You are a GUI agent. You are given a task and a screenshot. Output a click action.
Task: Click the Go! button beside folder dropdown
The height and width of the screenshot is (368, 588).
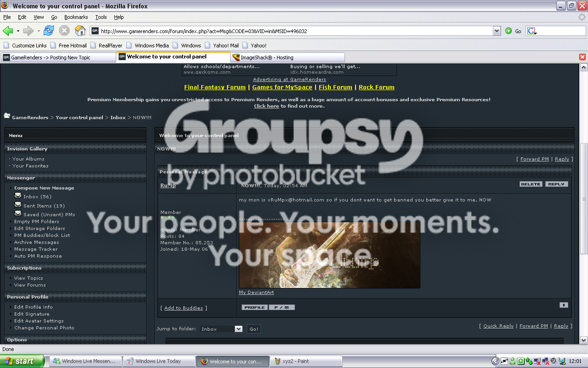pos(254,329)
